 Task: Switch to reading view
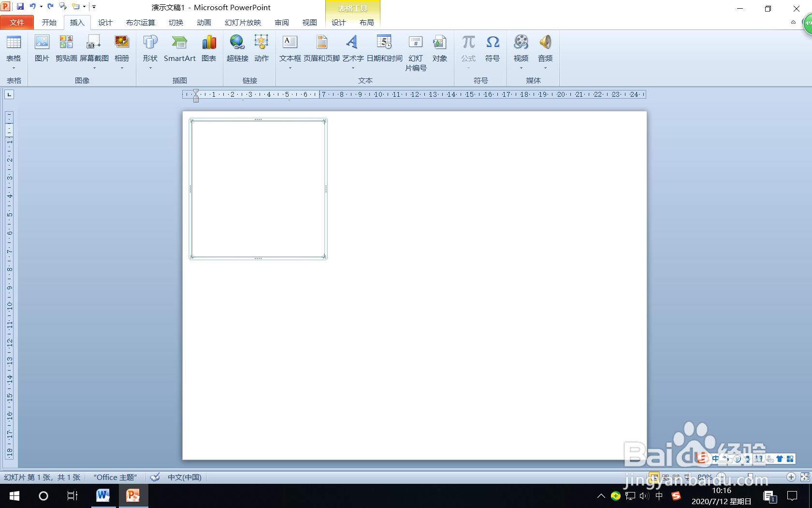point(676,478)
